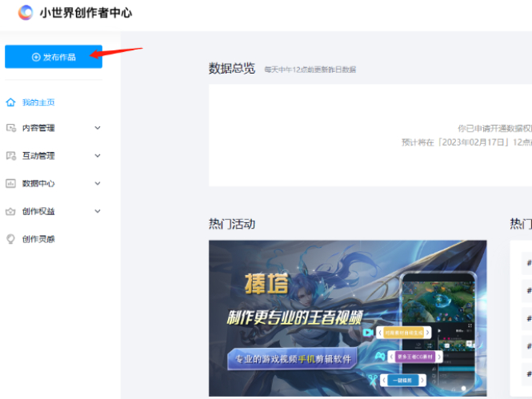Expand the 数据中心 chevron
This screenshot has width=532, height=399.
98,183
